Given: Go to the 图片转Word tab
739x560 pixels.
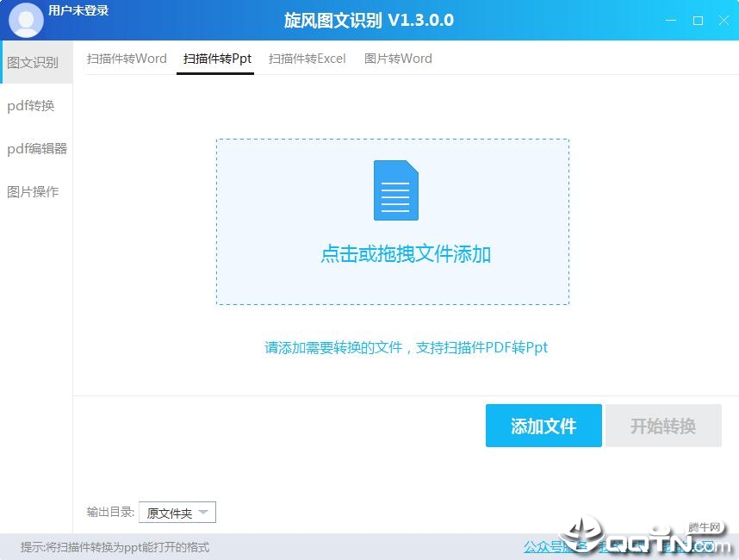Looking at the screenshot, I should [x=398, y=59].
